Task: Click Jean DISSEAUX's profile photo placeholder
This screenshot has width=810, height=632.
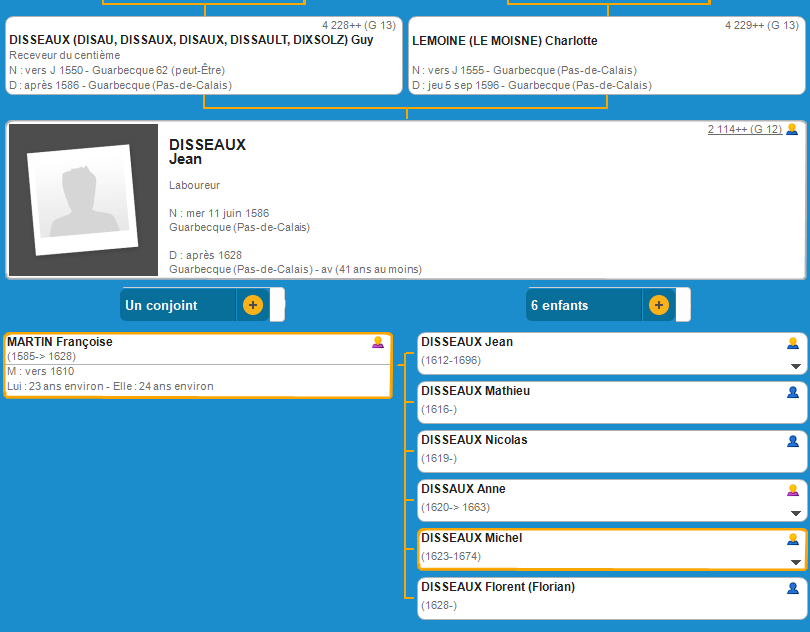Action: tap(84, 200)
